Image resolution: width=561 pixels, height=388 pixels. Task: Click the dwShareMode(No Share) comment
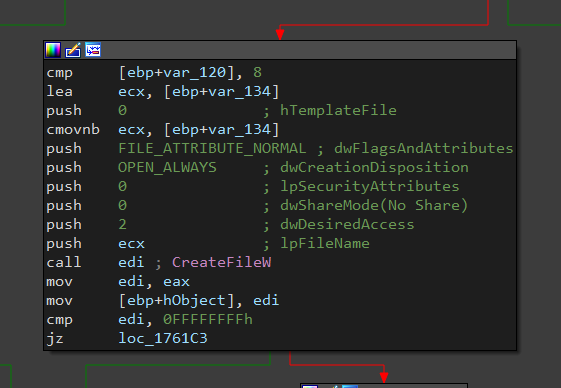374,205
